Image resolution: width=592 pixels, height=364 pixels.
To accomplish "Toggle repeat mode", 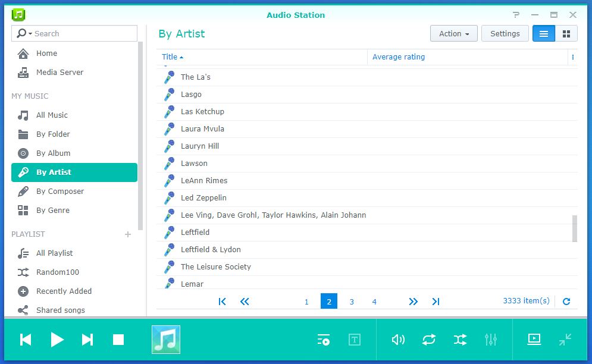I will pyautogui.click(x=429, y=340).
